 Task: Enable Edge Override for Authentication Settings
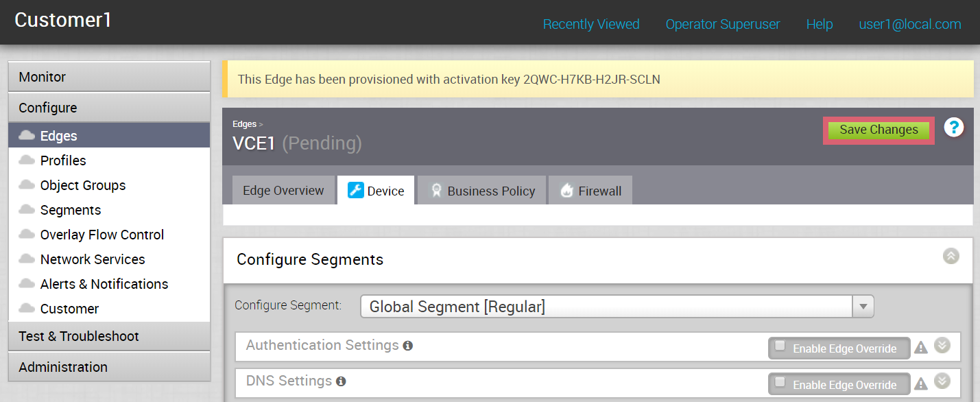[x=780, y=346]
